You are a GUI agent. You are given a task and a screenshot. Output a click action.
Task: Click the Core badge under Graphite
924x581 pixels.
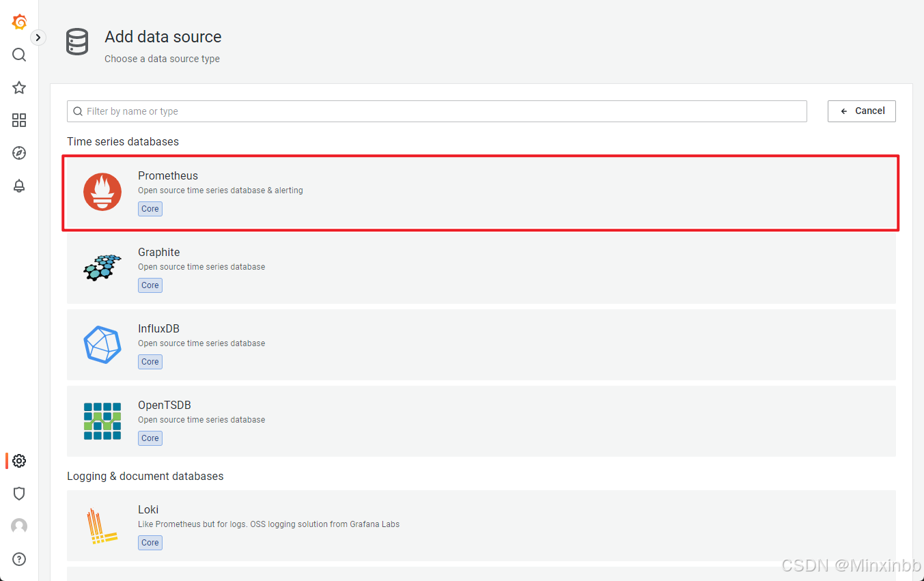click(150, 285)
